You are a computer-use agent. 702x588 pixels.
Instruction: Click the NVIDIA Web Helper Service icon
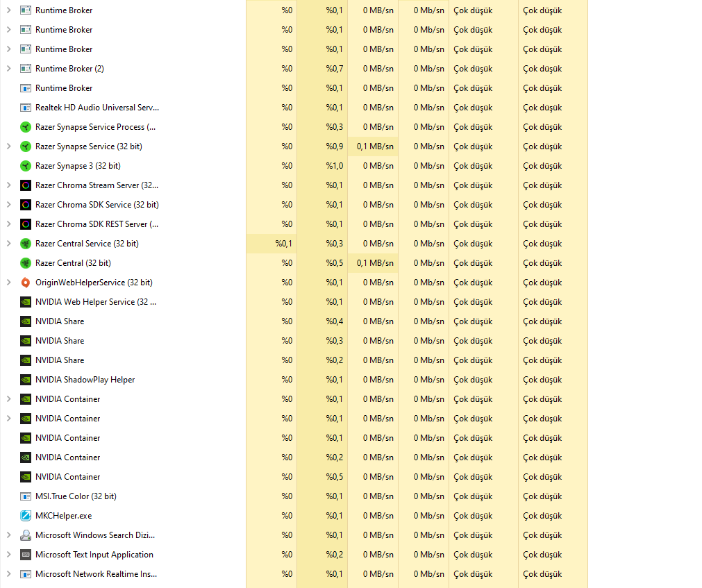pyautogui.click(x=26, y=302)
